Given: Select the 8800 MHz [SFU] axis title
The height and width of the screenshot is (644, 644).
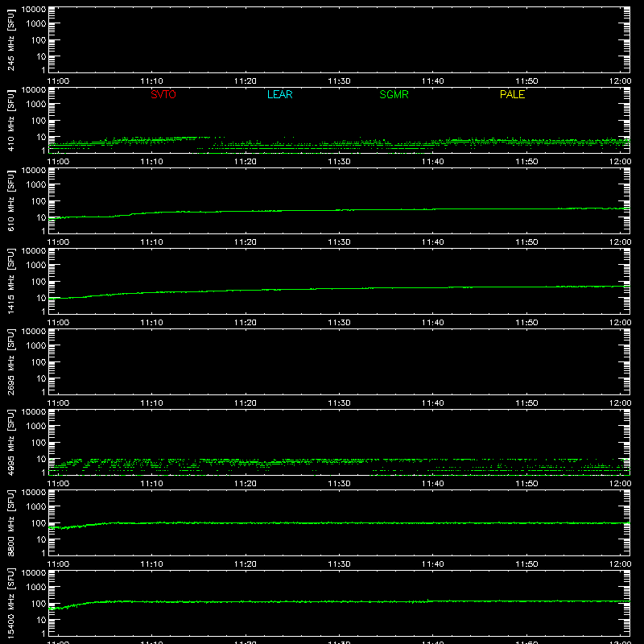Looking at the screenshot, I should click(10, 522).
